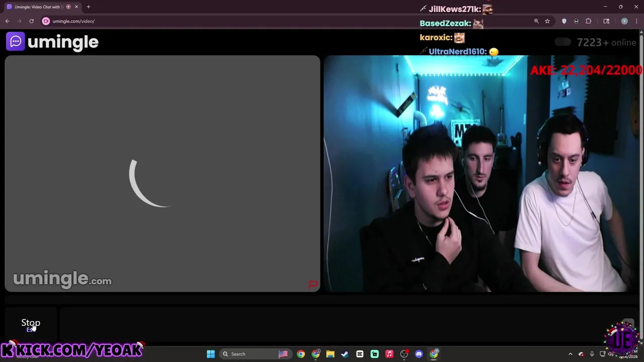Open CapCut from the taskbar
This screenshot has height=362, width=644.
pos(360,354)
